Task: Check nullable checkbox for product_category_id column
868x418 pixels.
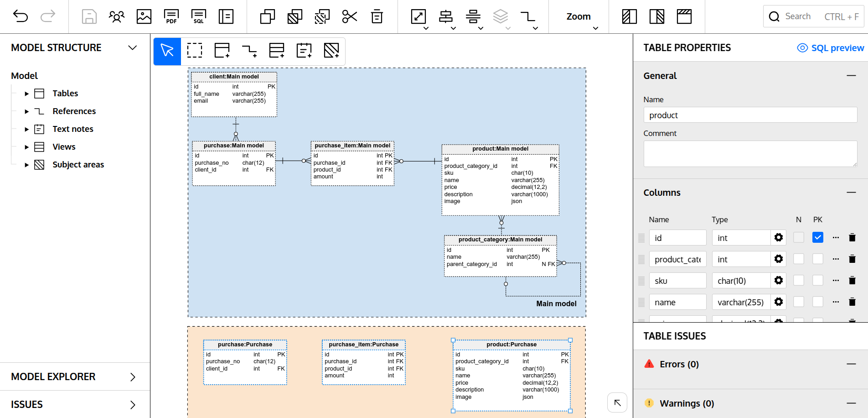Action: click(x=799, y=259)
